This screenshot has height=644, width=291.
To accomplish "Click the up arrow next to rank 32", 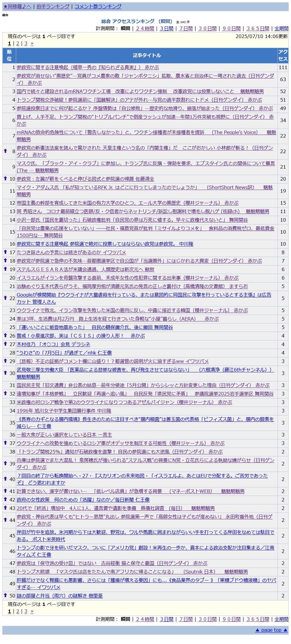I will [x=5, y=393].
